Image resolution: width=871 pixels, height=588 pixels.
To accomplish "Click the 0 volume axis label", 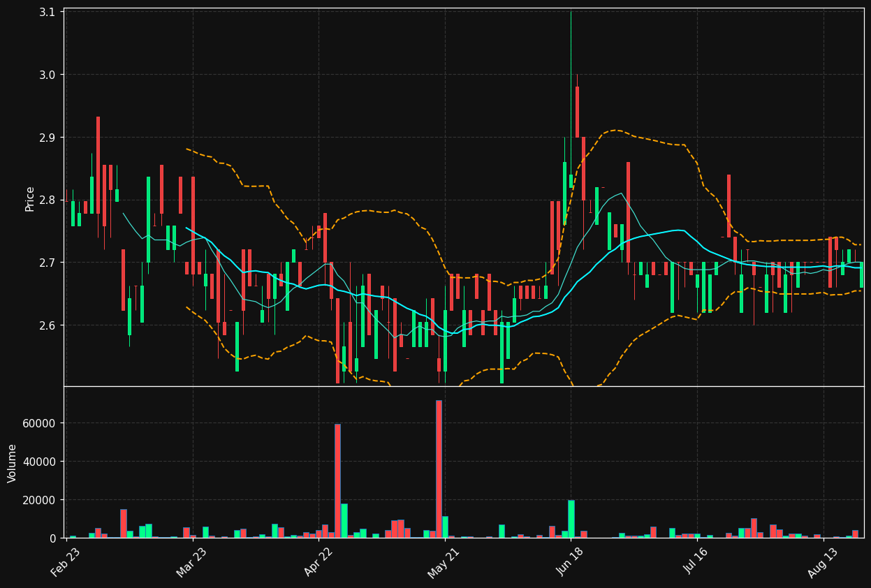I will [54, 538].
